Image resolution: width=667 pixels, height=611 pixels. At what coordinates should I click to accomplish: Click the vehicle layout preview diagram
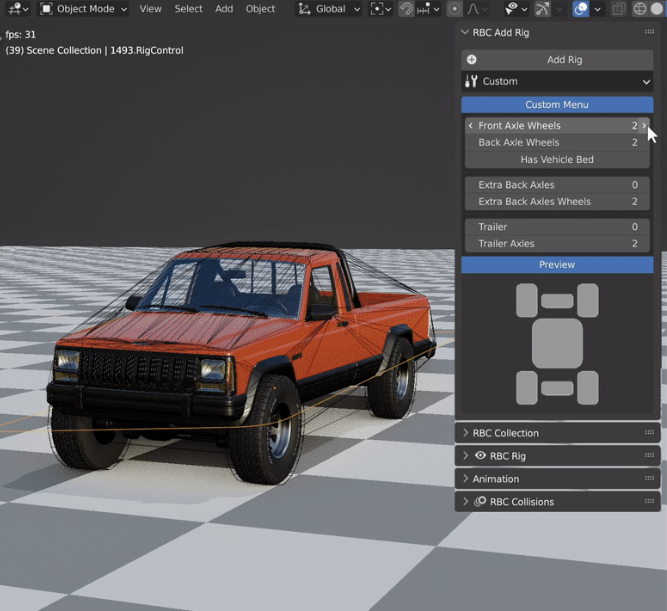coord(557,344)
